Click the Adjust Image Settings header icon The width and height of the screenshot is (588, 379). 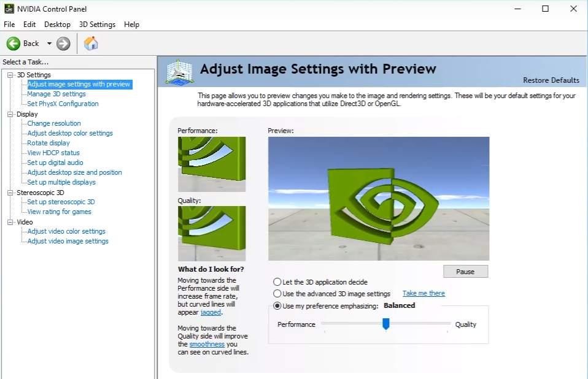pyautogui.click(x=180, y=72)
